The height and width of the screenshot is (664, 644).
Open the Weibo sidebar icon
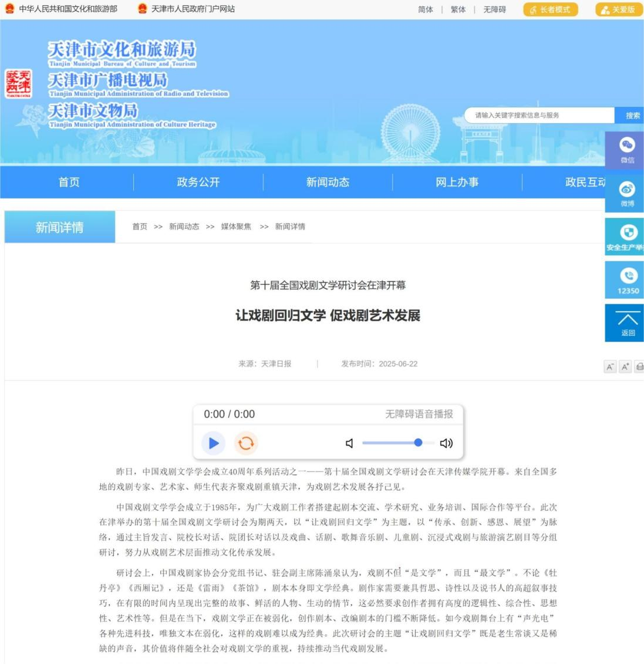(627, 193)
